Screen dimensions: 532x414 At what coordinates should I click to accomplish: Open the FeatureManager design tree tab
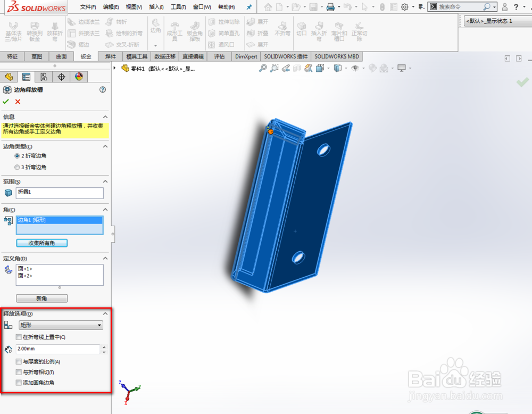tap(9, 77)
